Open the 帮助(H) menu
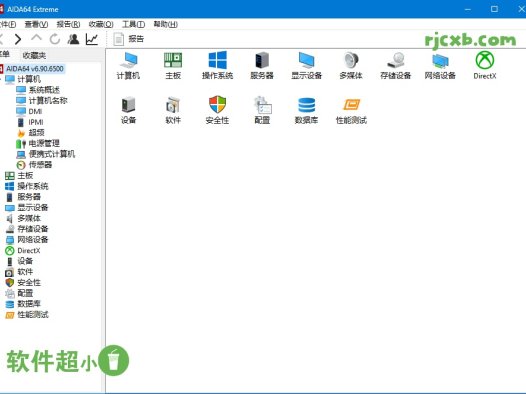Viewport: 526px width, 394px height. tap(165, 24)
